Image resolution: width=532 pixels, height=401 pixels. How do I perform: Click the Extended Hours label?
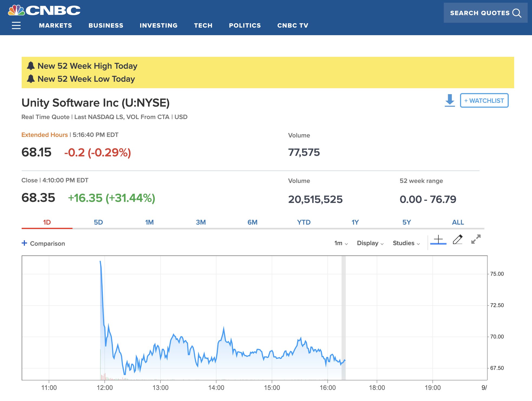(x=44, y=135)
